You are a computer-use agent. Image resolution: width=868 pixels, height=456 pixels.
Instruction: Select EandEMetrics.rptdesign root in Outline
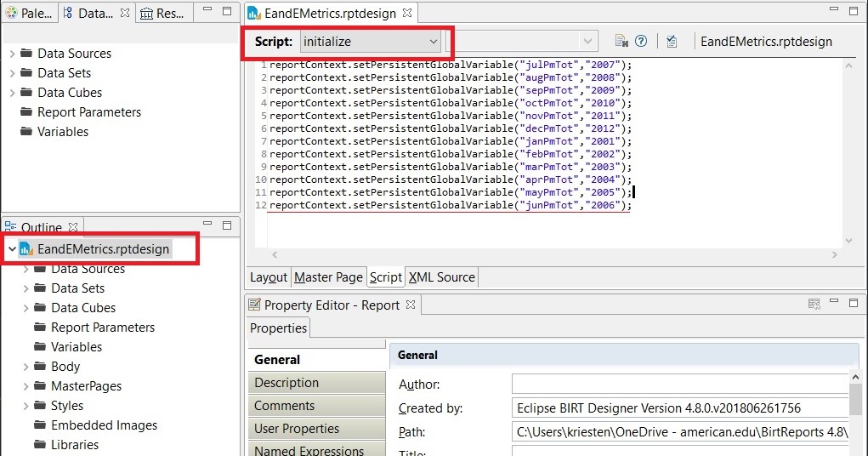point(103,248)
